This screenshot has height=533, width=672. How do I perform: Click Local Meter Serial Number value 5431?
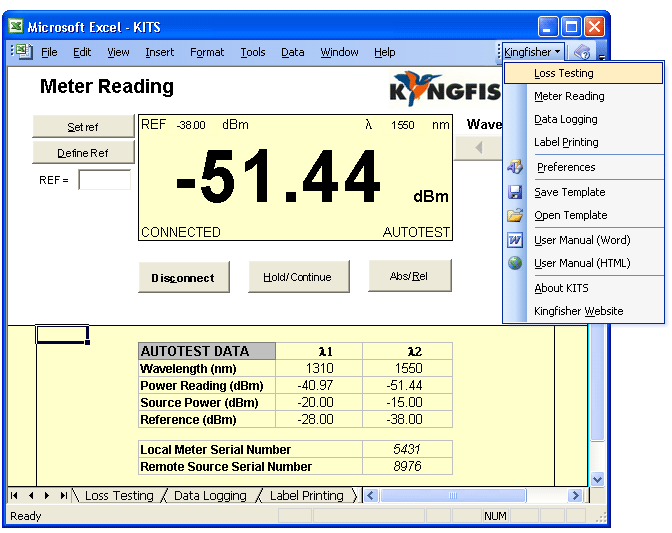pos(408,449)
